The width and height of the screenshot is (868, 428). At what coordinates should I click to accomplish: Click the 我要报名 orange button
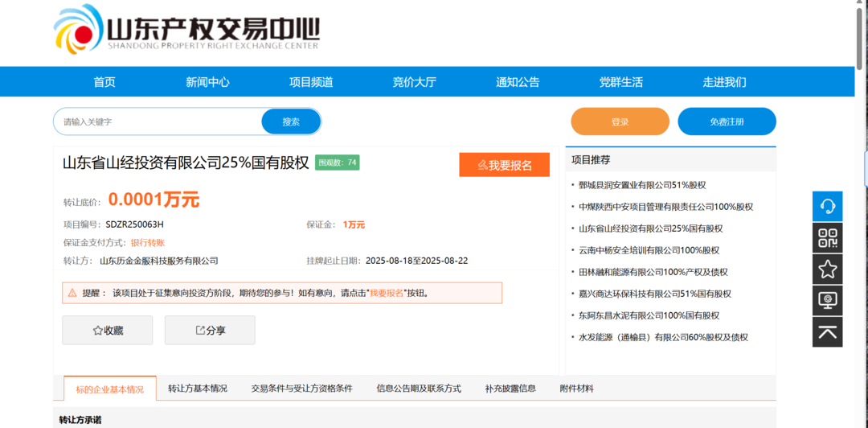504,165
